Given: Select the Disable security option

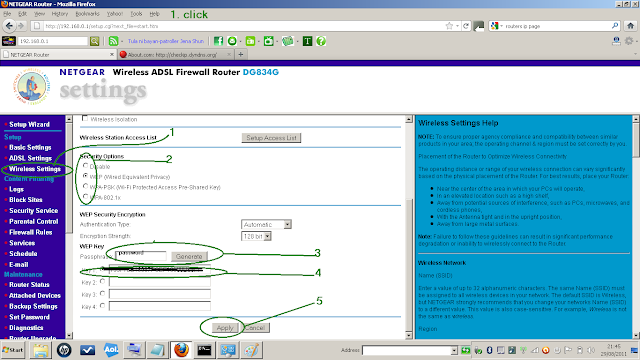Looking at the screenshot, I should (85, 166).
